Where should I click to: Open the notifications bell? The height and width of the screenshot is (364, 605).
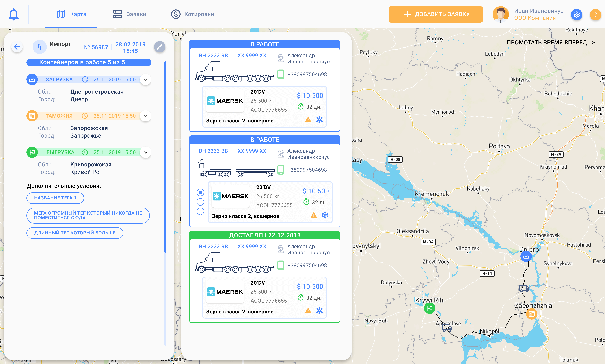tap(14, 14)
